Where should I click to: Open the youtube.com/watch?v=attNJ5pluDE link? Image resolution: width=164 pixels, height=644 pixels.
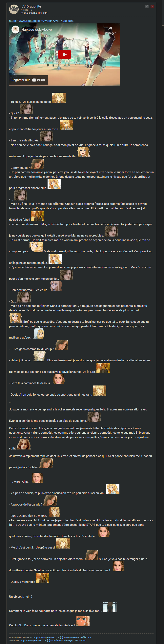(x=41, y=21)
